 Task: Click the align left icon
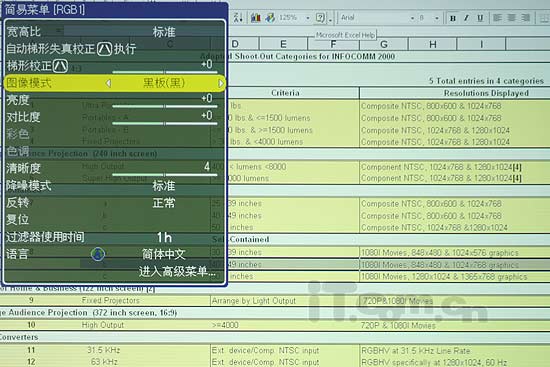pyautogui.click(x=497, y=18)
